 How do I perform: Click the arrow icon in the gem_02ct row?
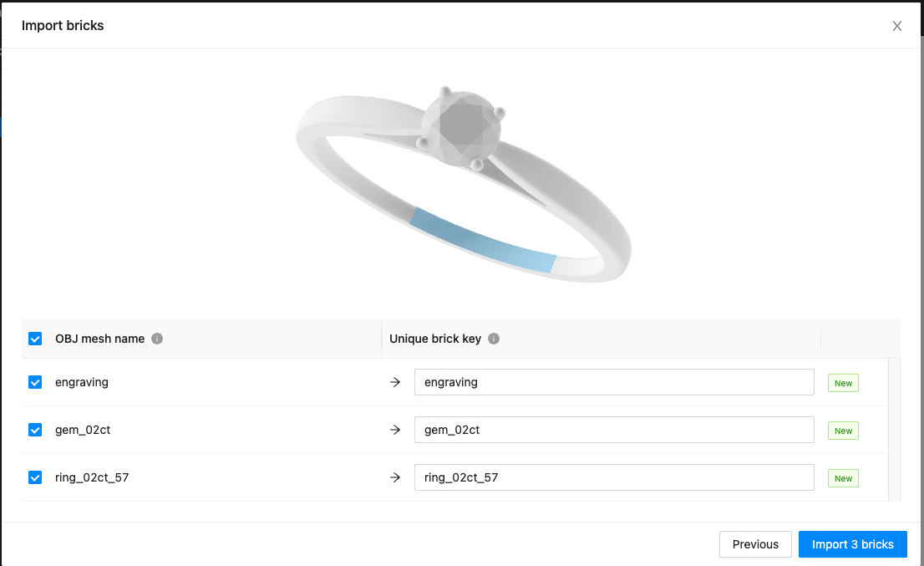pyautogui.click(x=394, y=430)
